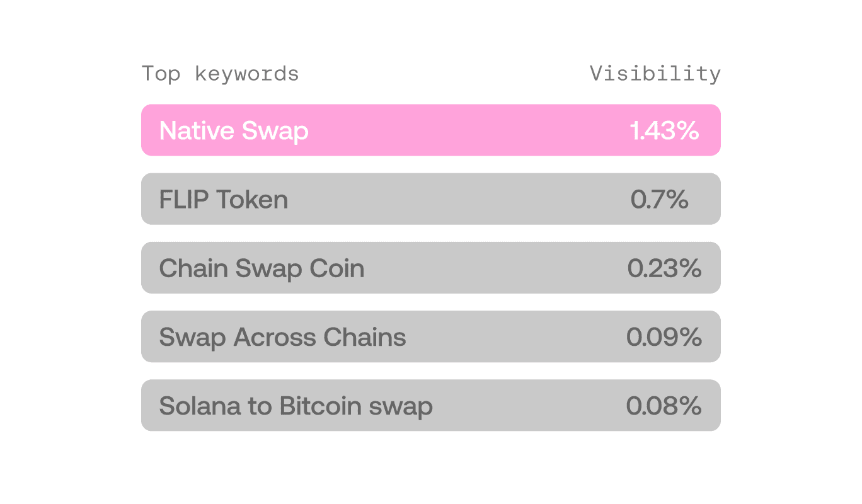The image size is (862, 504).
Task: Click the 0.08% visibility value
Action: 664,406
